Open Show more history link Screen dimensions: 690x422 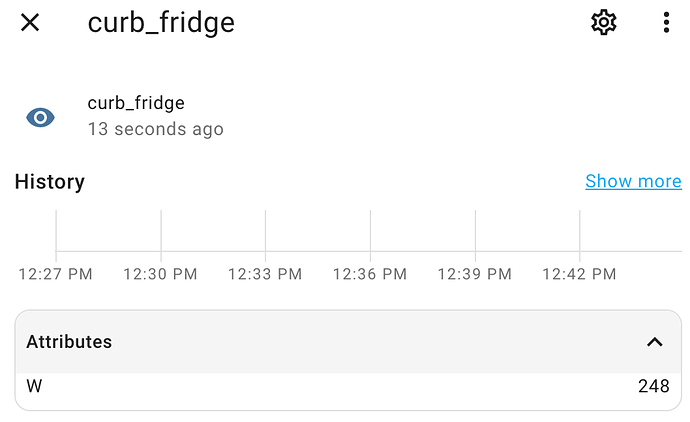click(x=633, y=181)
